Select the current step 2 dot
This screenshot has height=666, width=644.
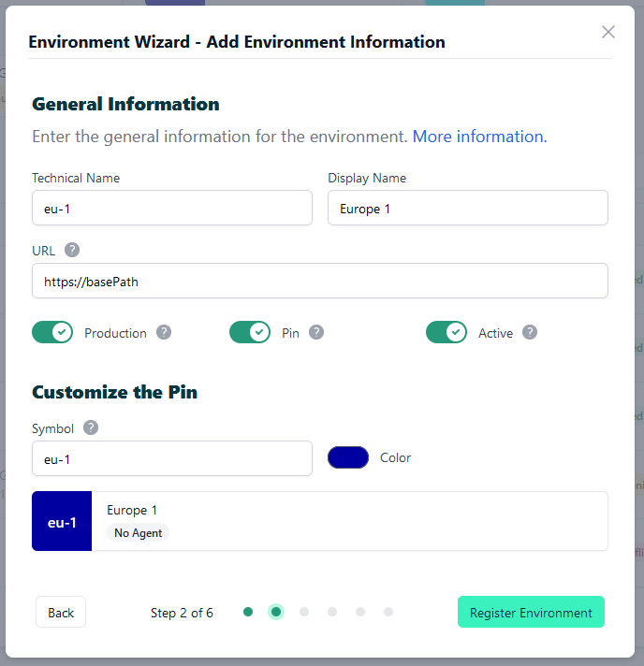(x=276, y=612)
